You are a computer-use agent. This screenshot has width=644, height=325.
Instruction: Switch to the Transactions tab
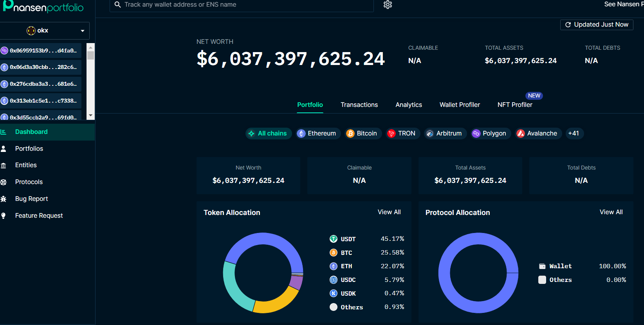click(359, 105)
